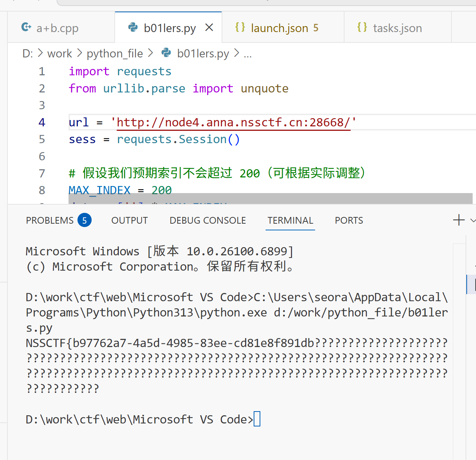Select the TERMINAL panel tab
This screenshot has height=460, width=476.
click(290, 220)
